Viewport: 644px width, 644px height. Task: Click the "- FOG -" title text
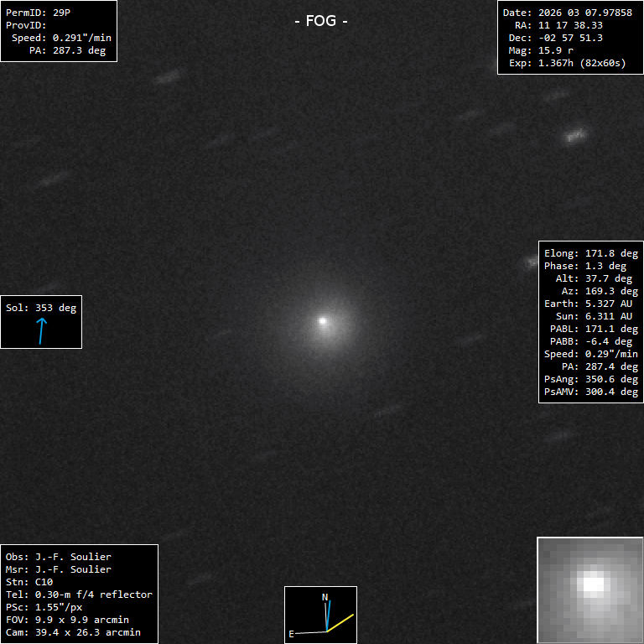point(321,21)
